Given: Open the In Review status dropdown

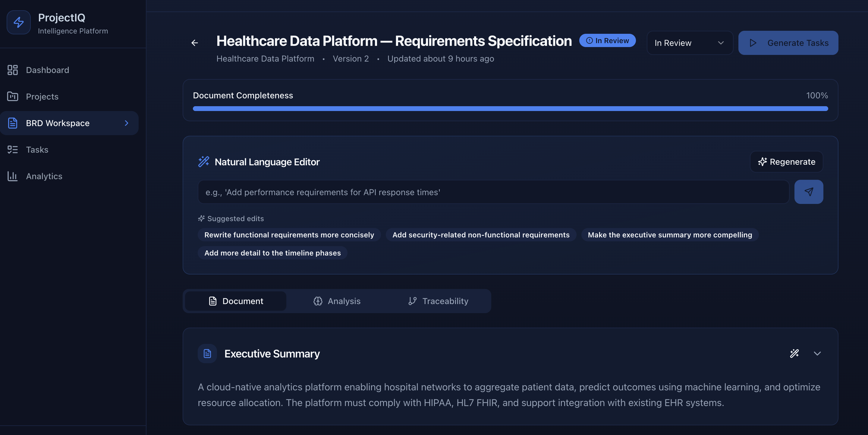Looking at the screenshot, I should coord(689,43).
